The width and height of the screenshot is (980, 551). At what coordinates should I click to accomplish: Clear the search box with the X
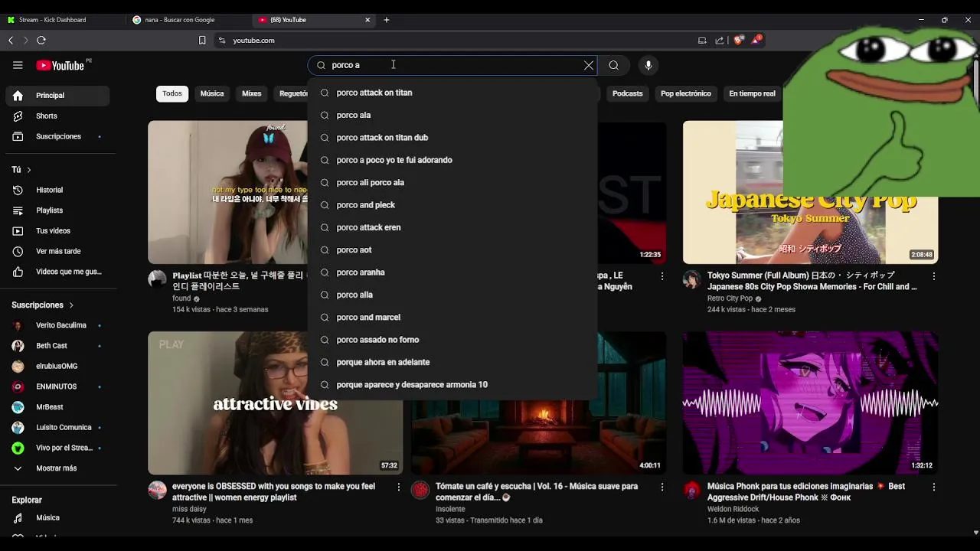tap(589, 65)
